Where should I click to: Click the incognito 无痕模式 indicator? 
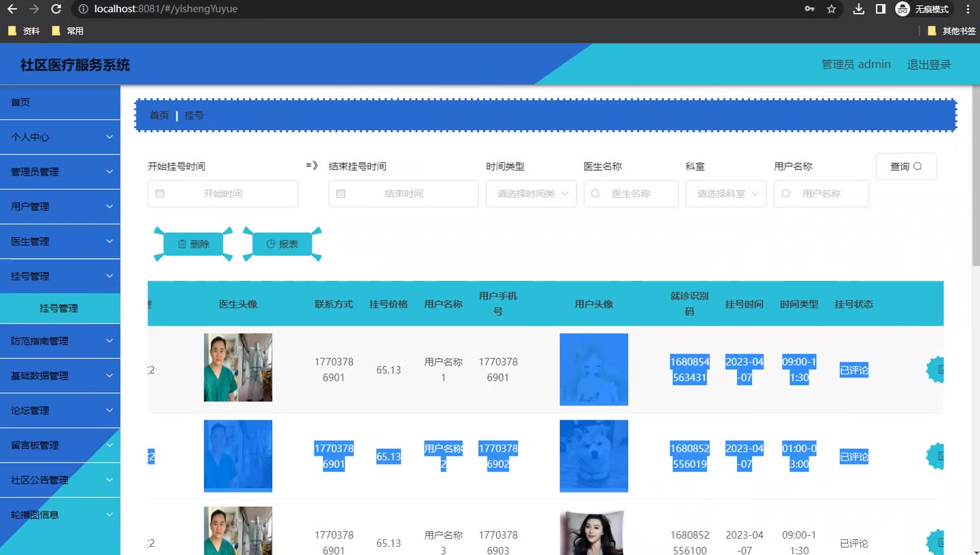(x=923, y=10)
